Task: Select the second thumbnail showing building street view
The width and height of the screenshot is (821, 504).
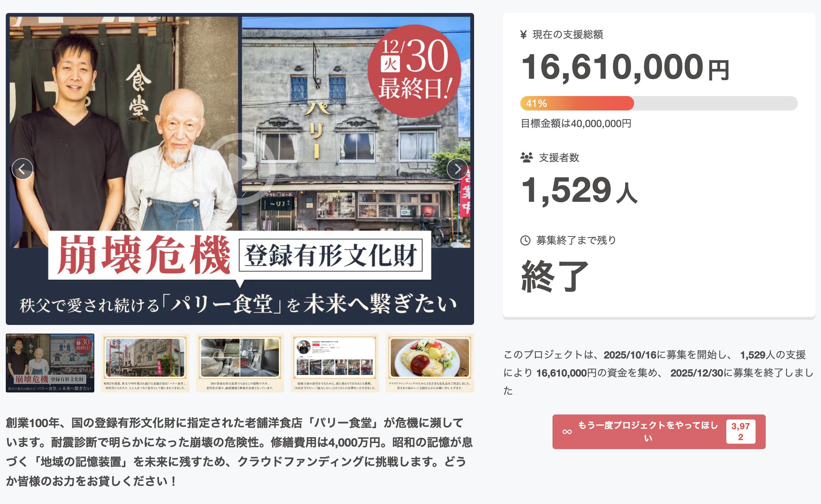Action: click(x=145, y=363)
